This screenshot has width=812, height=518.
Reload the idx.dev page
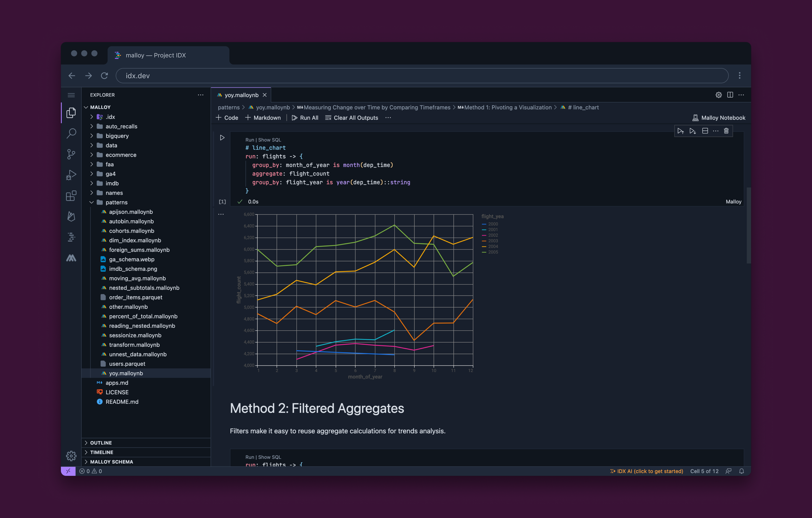[x=105, y=76]
